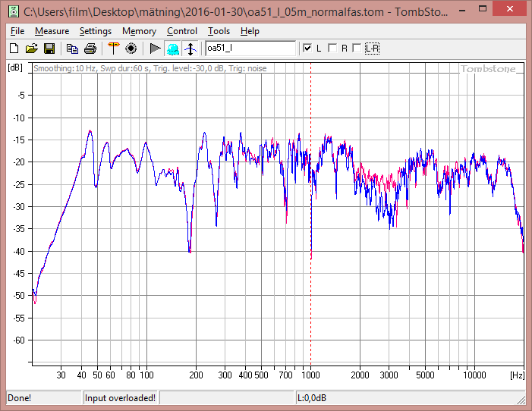Screen dimensions: 532x411
Task: Start measurement with the play arrow
Action: 155,49
